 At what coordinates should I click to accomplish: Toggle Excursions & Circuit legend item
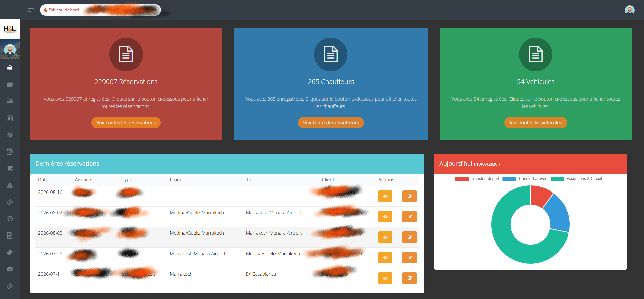577,179
